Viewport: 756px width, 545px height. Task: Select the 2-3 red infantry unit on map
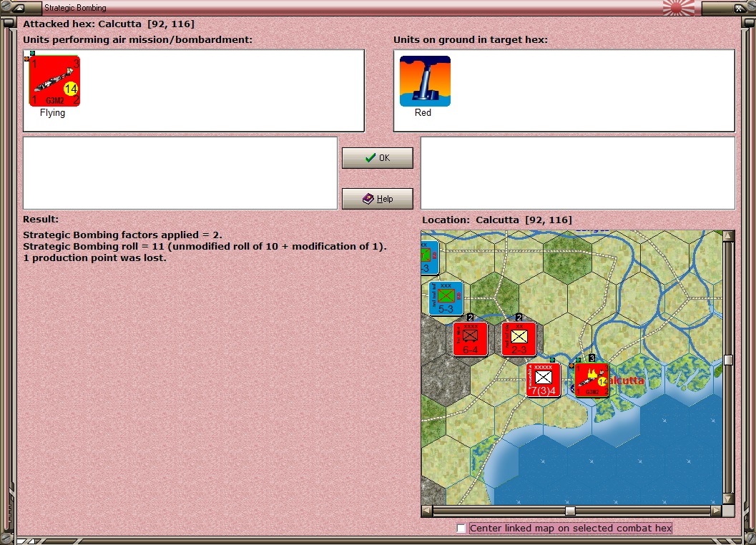[519, 340]
